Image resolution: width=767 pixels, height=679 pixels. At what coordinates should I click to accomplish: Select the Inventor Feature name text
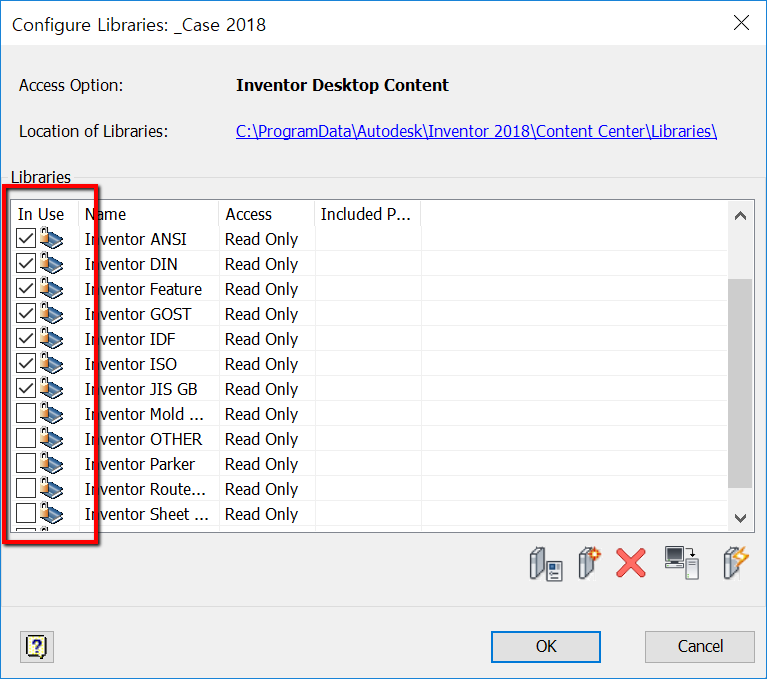(143, 289)
